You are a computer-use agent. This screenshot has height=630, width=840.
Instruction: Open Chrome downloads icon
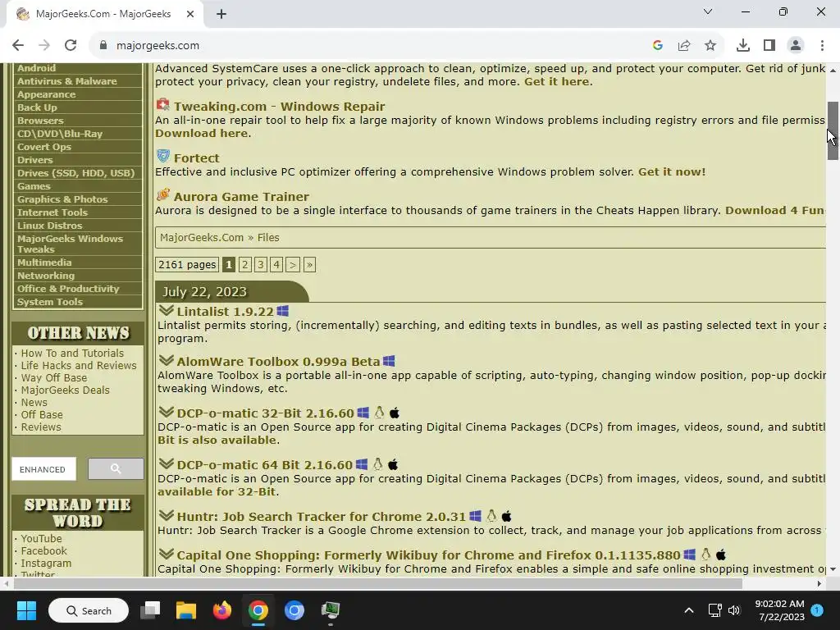coord(743,46)
